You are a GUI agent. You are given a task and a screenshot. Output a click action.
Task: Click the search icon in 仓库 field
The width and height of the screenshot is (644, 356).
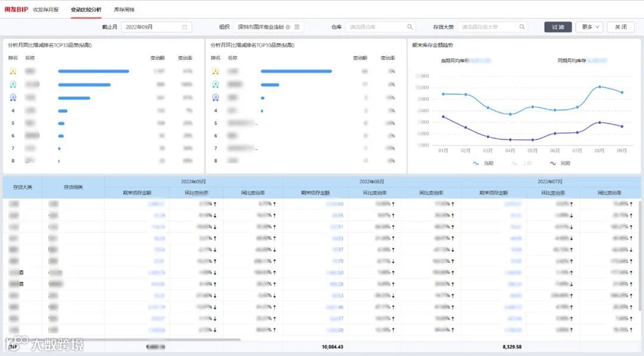click(x=410, y=27)
